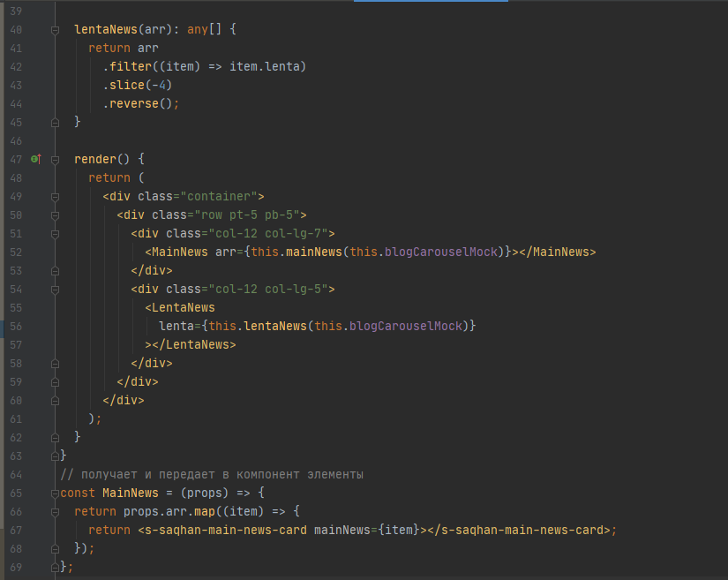Screen dimensions: 728x580
Task: Click the fold end marker on line 59
Action: [x=55, y=382]
